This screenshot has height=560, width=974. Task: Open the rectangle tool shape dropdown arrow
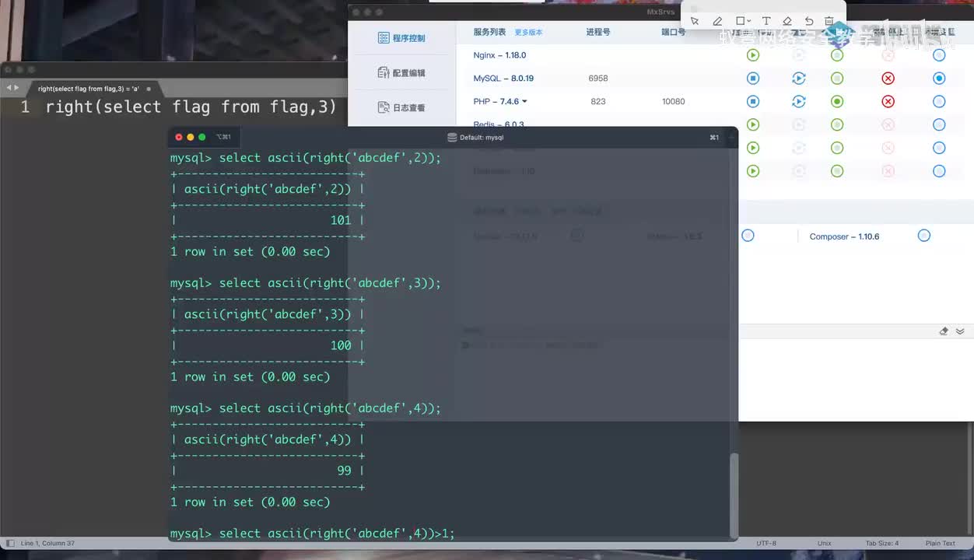pos(749,22)
